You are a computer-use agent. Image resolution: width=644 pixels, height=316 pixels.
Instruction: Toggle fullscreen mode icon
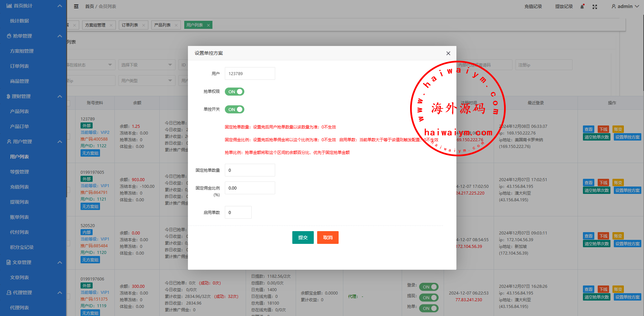coord(595,7)
